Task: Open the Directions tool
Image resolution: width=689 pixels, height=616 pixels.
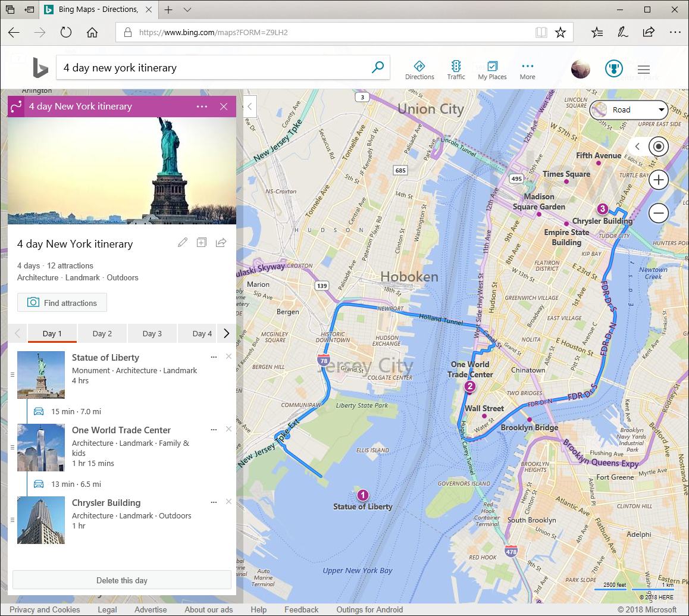Action: [419, 70]
